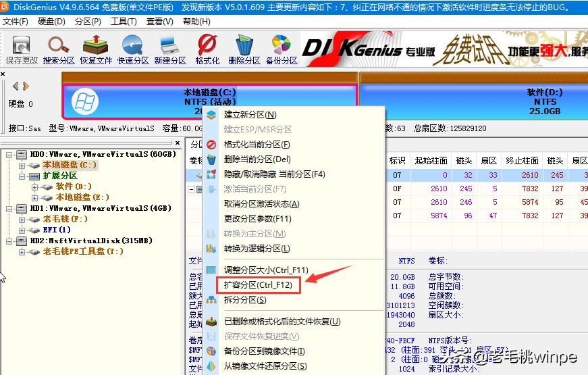The width and height of the screenshot is (588, 375).
Task: Open the 文件(F) menu
Action: (16, 22)
